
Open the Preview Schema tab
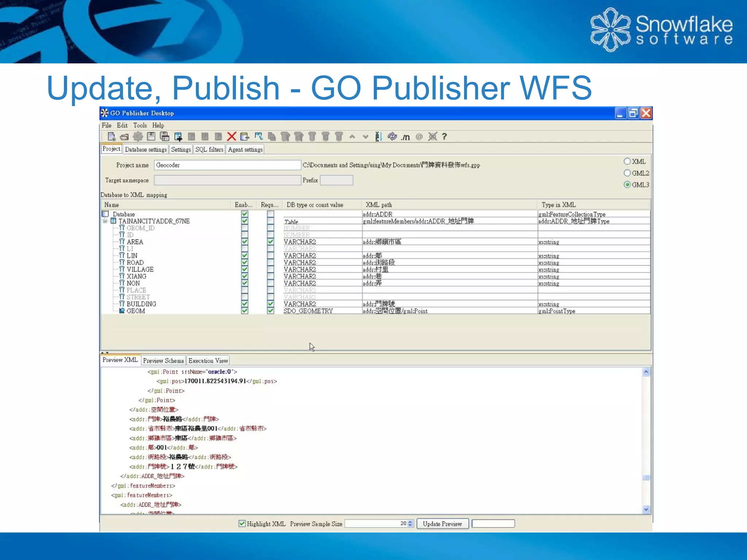pyautogui.click(x=163, y=361)
